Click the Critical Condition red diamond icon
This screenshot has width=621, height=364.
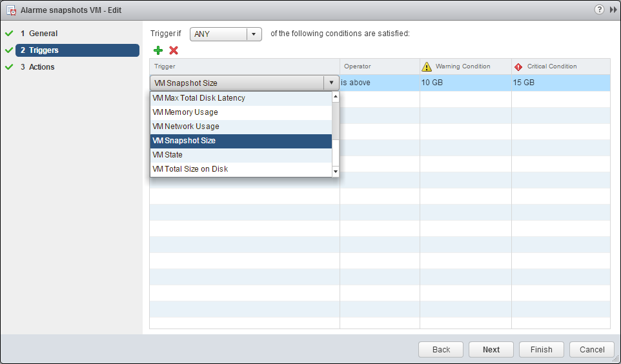click(x=518, y=66)
